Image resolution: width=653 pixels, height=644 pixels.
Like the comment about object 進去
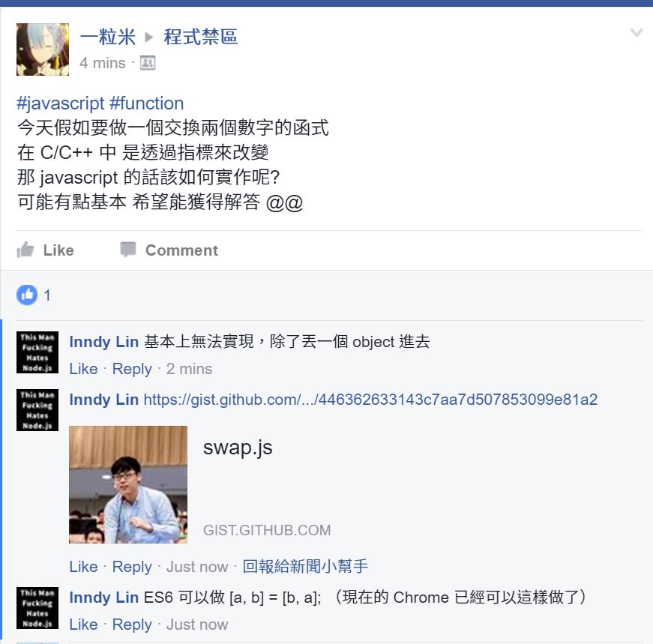point(83,369)
